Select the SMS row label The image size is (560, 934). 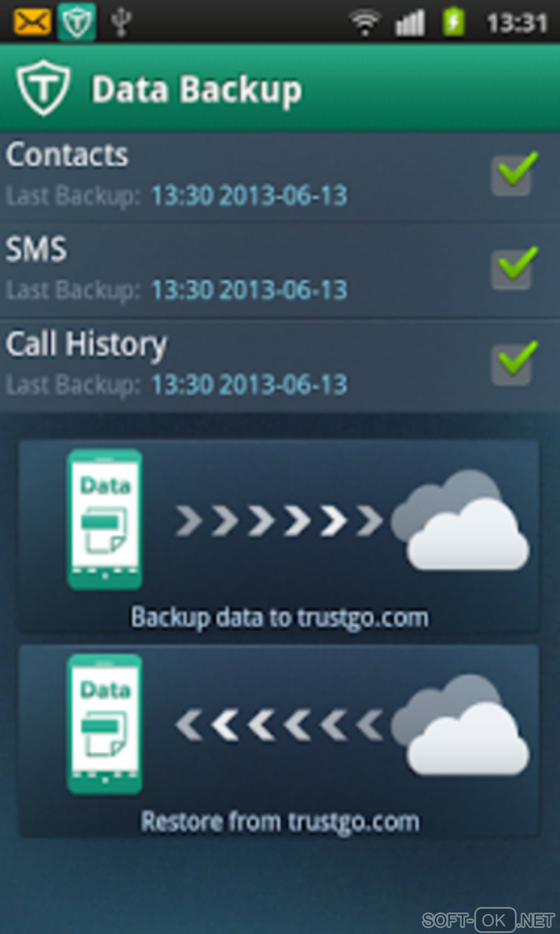tap(36, 249)
